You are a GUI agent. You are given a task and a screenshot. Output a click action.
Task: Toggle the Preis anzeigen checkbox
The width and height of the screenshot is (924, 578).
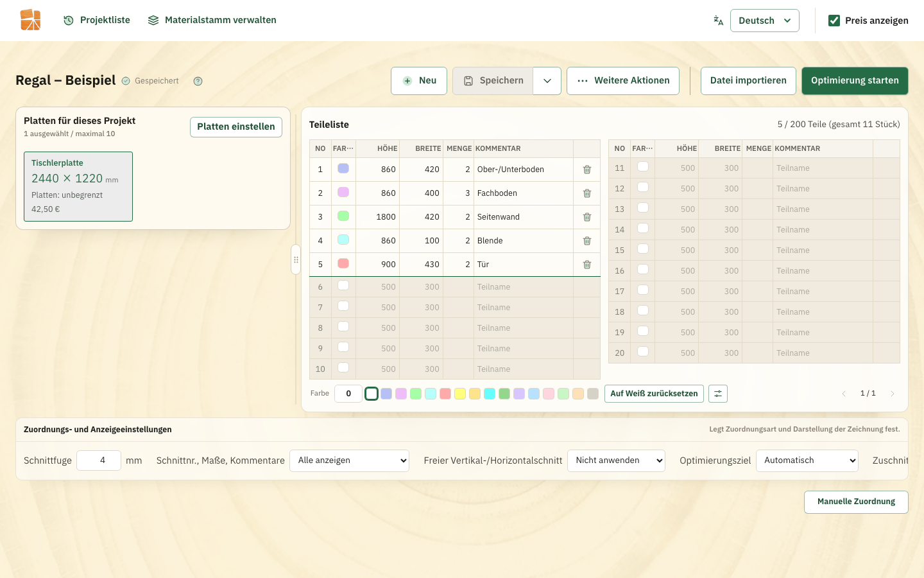coord(834,21)
